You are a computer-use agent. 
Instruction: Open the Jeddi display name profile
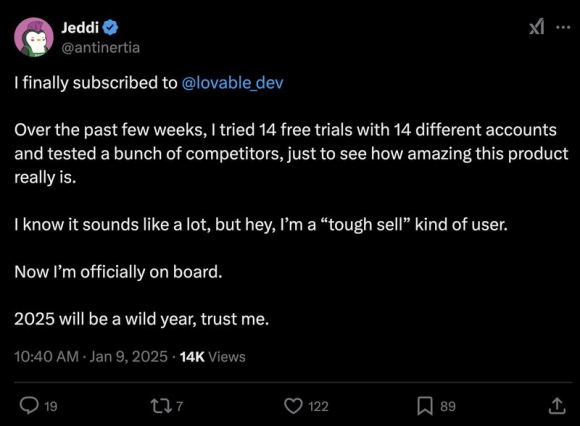(80, 28)
